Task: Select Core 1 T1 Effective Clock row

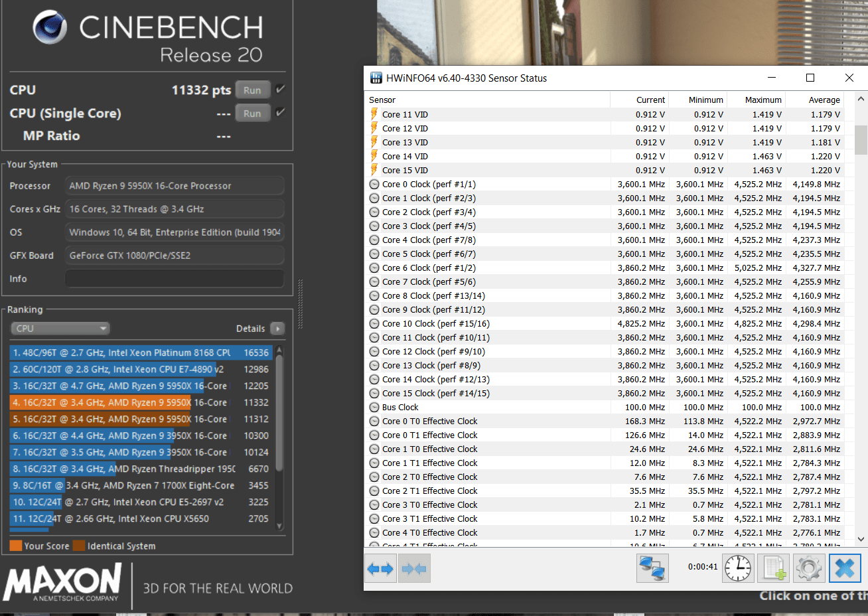Action: [605, 463]
